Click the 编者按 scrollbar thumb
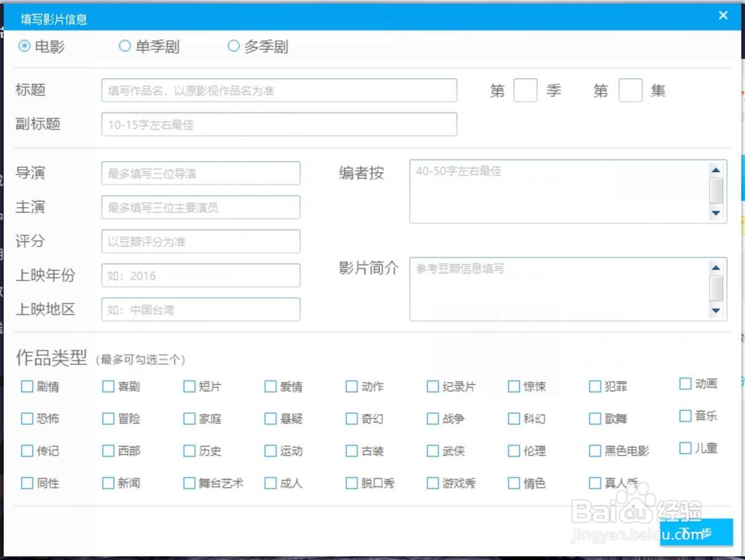Screen dimensions: 745x560 point(716,191)
